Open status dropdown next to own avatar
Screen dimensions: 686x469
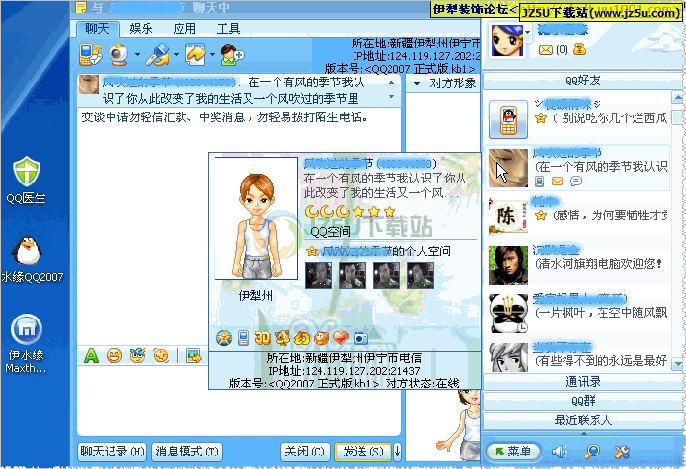coord(528,32)
